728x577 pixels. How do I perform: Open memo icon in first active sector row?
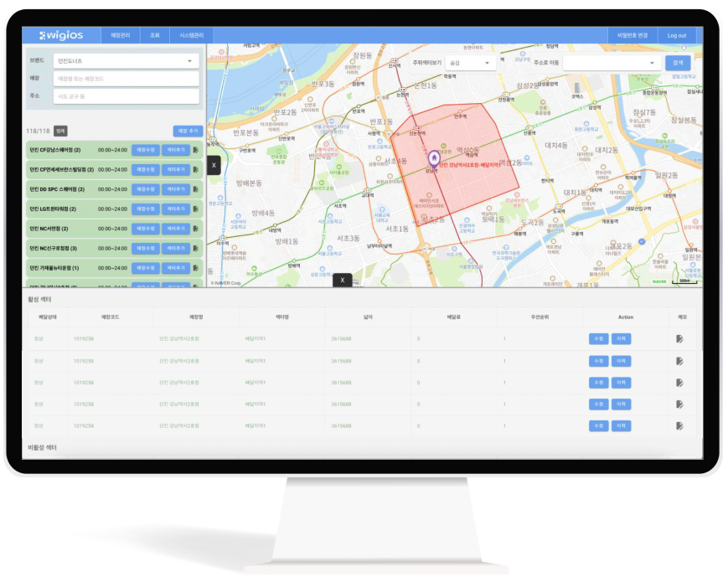(679, 339)
